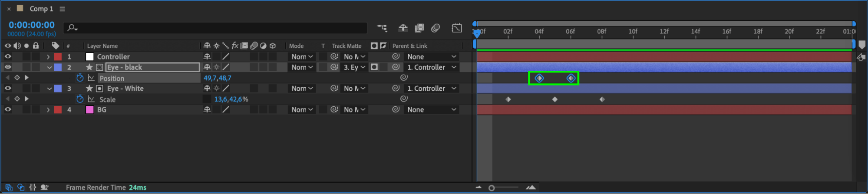The width and height of the screenshot is (868, 194).
Task: Click the Position graph icon
Action: point(91,78)
